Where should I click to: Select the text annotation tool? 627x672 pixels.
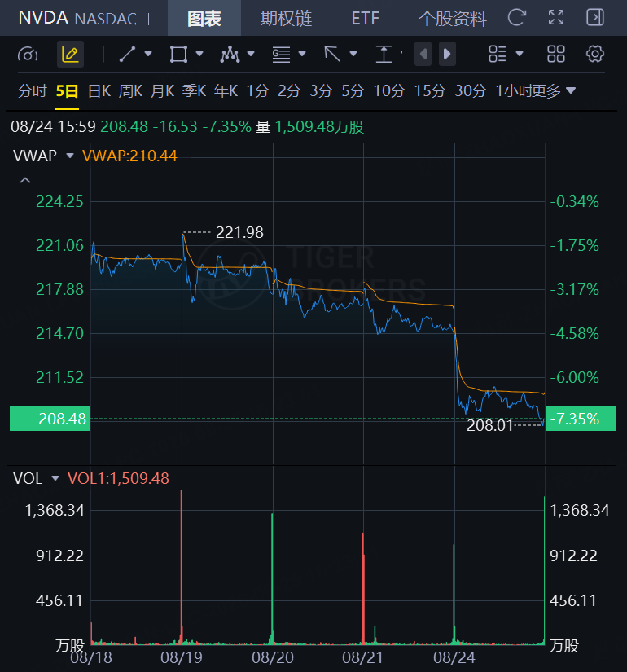[x=384, y=55]
